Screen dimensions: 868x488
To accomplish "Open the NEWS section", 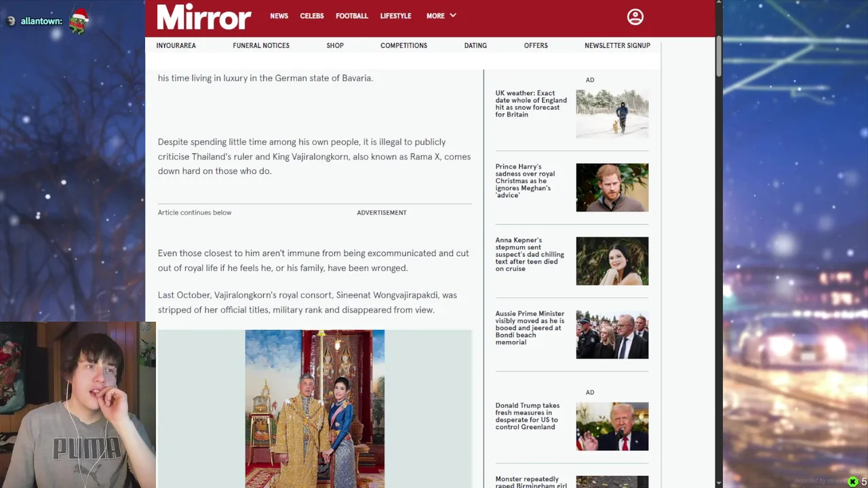I will tap(279, 16).
